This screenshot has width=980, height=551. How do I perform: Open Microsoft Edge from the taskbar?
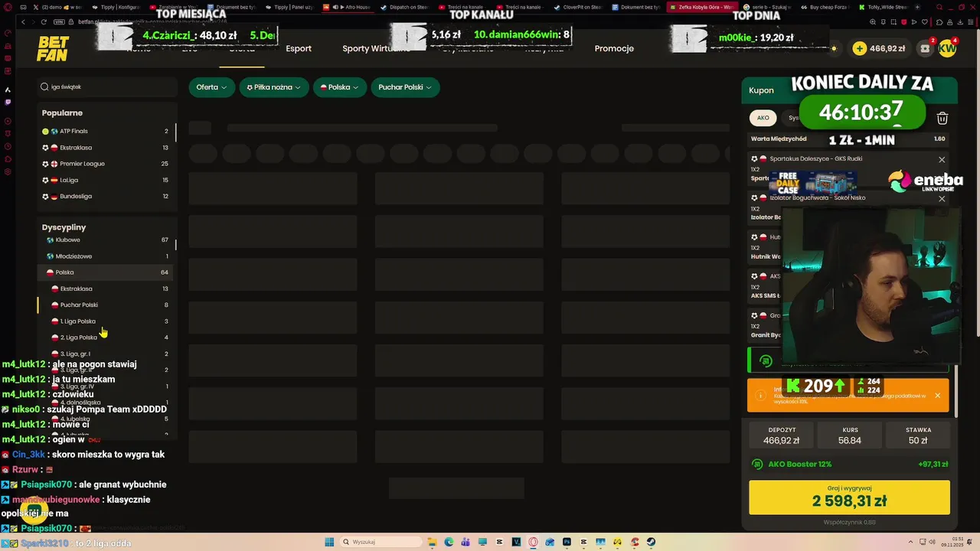[x=449, y=542]
